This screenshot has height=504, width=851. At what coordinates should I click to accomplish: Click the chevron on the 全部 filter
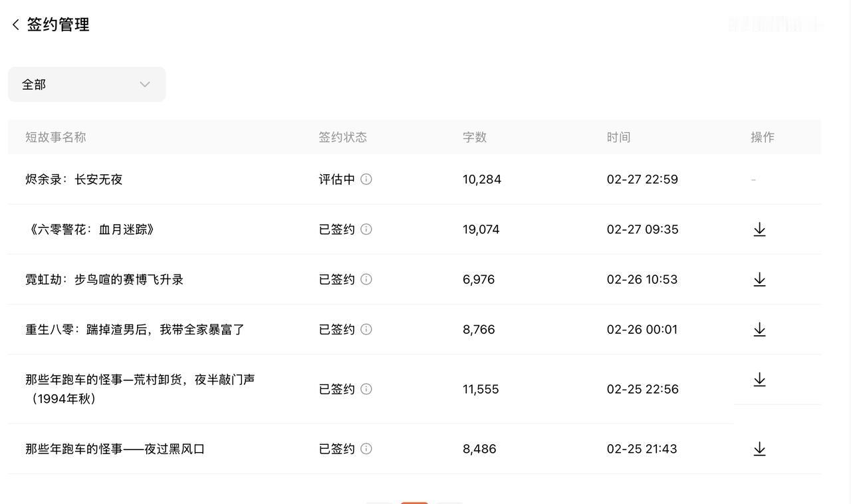point(144,84)
